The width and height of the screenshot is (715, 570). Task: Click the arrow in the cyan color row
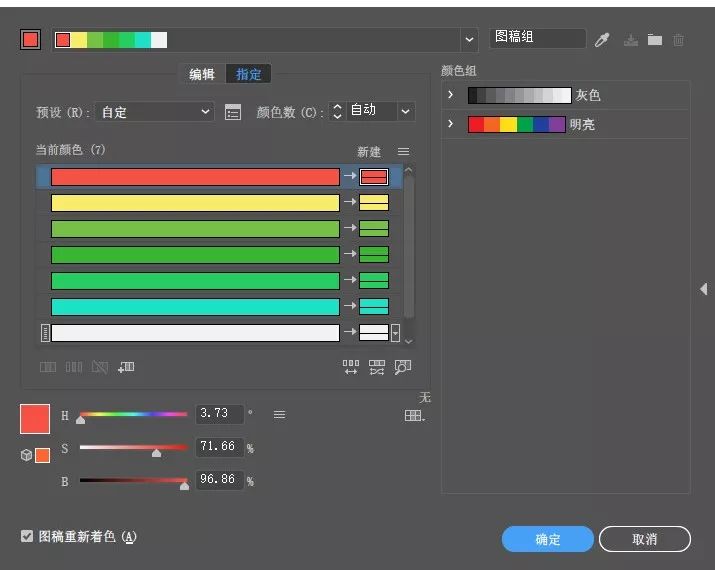point(350,306)
